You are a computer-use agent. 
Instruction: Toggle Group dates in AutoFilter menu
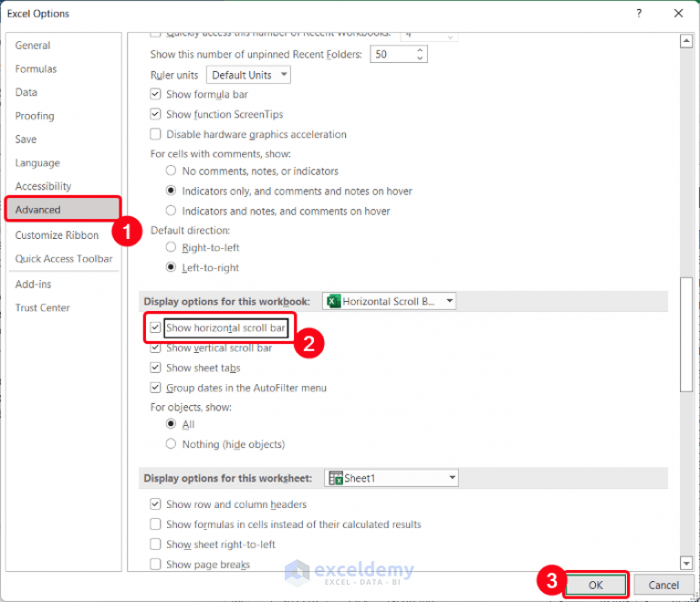[155, 388]
